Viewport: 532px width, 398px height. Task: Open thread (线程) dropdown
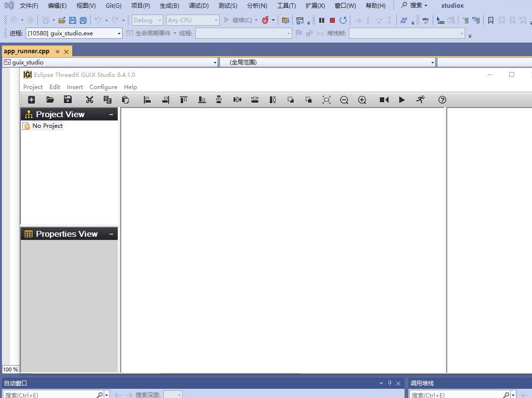244,33
